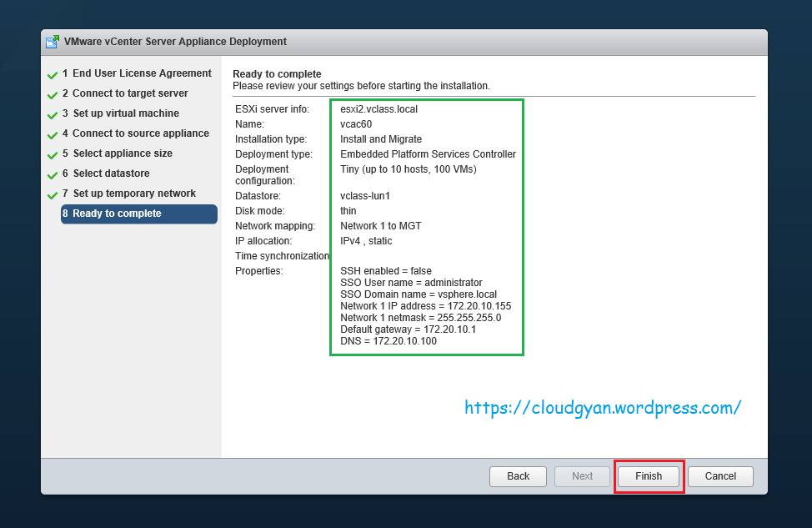The width and height of the screenshot is (812, 528).
Task: Click the grayed-out Next button
Action: pyautogui.click(x=582, y=476)
